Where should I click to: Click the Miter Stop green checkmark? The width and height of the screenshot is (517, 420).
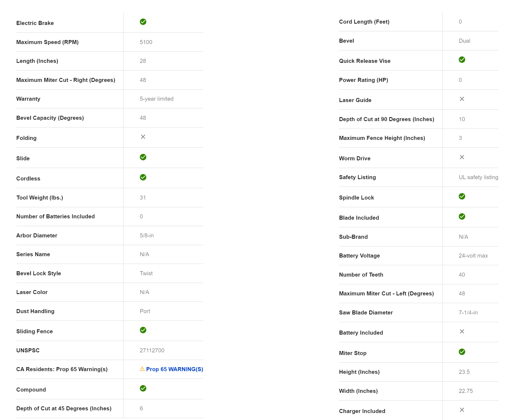462,352
